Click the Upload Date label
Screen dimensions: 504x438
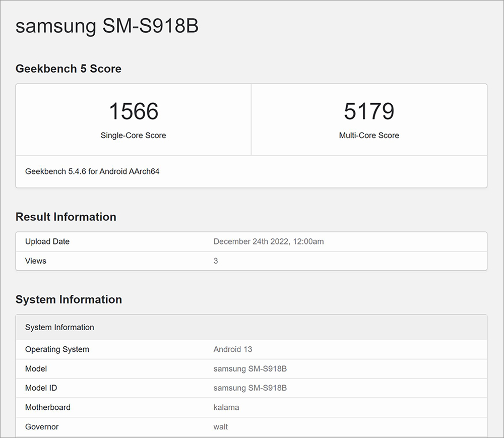click(x=47, y=241)
